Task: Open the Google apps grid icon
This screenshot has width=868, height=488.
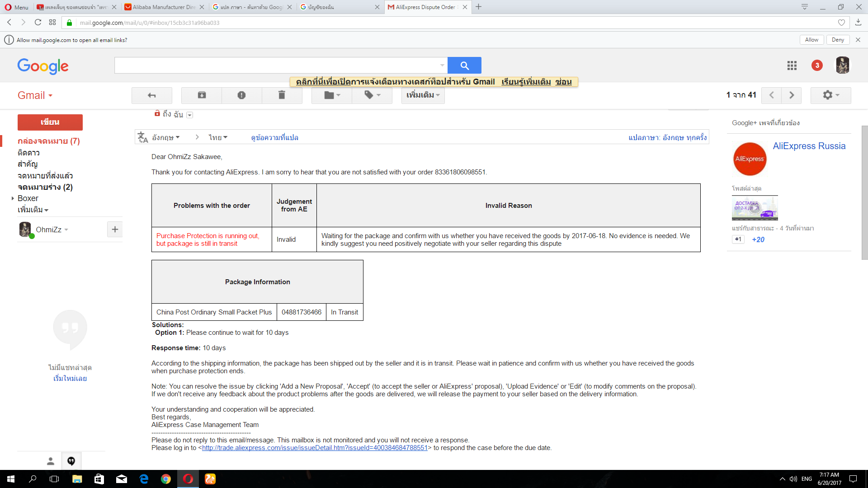Action: 792,66
